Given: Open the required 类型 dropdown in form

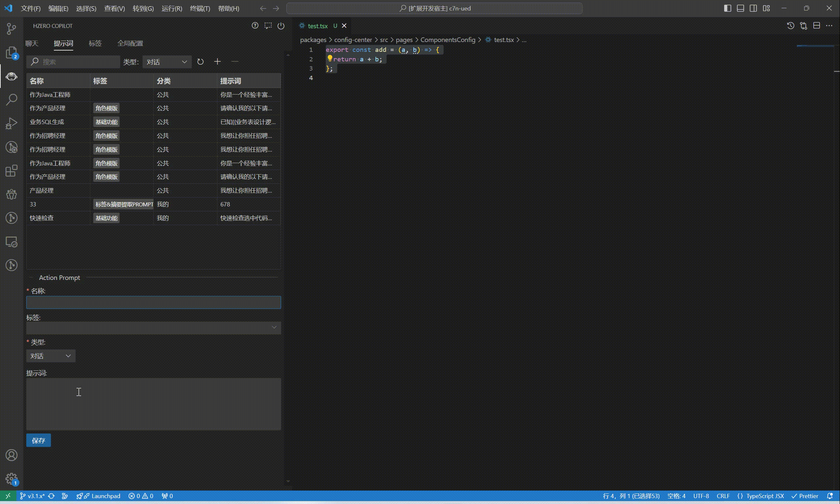Looking at the screenshot, I should (x=51, y=356).
